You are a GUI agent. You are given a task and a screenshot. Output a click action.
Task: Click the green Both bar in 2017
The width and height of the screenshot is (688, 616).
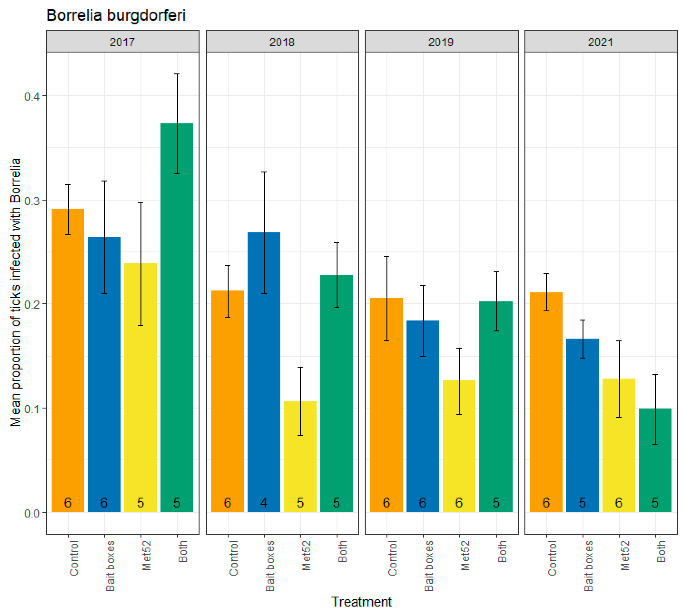[176, 322]
